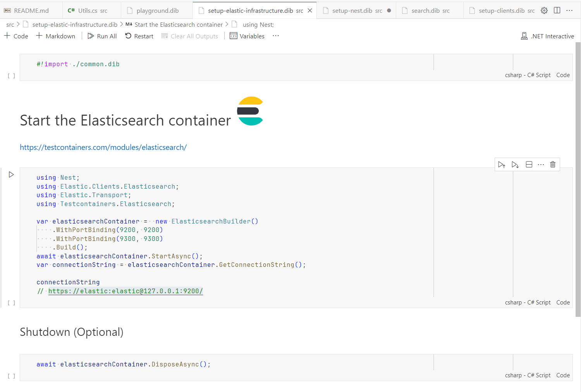Click the file icon on the setup-nest.dib tab
The width and height of the screenshot is (581, 392).
point(326,10)
